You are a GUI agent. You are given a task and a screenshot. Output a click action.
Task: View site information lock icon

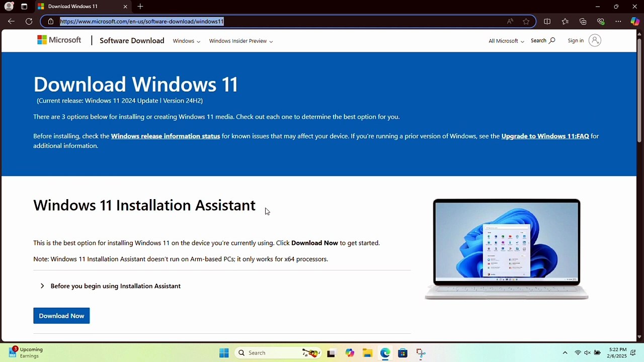tap(50, 21)
